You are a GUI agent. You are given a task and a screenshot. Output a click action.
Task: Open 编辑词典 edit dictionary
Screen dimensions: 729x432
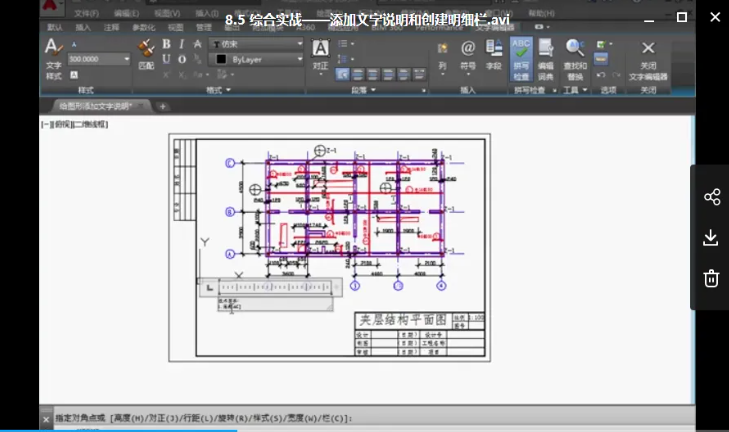coord(545,60)
